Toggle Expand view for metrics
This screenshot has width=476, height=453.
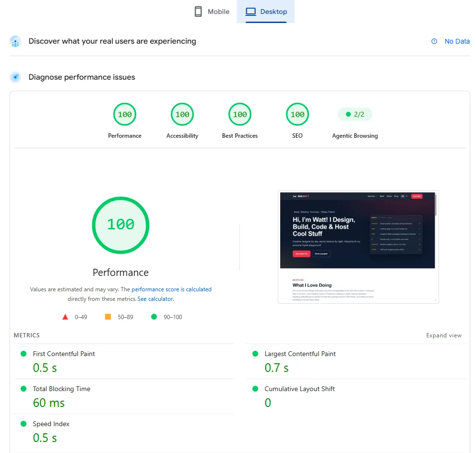[x=444, y=335]
